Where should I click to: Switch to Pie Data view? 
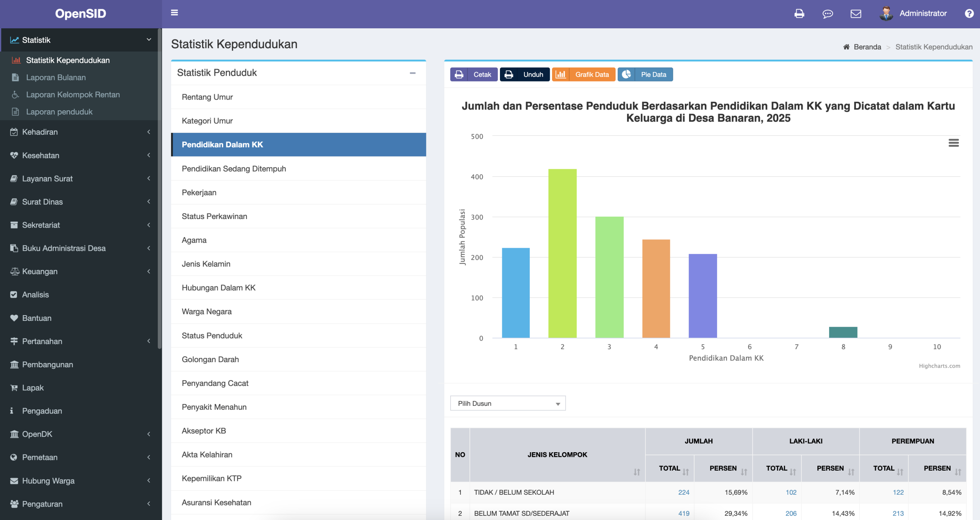(645, 74)
